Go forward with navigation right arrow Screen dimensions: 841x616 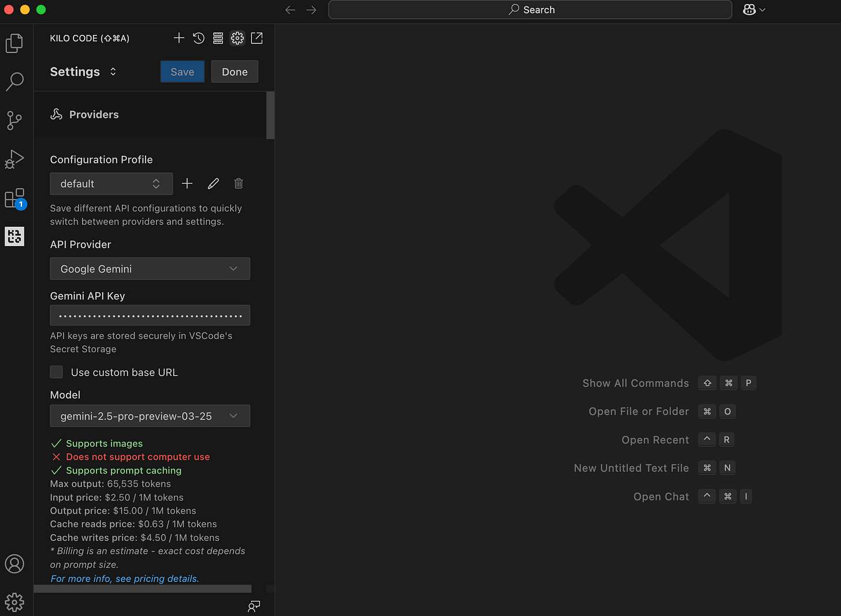pyautogui.click(x=311, y=10)
